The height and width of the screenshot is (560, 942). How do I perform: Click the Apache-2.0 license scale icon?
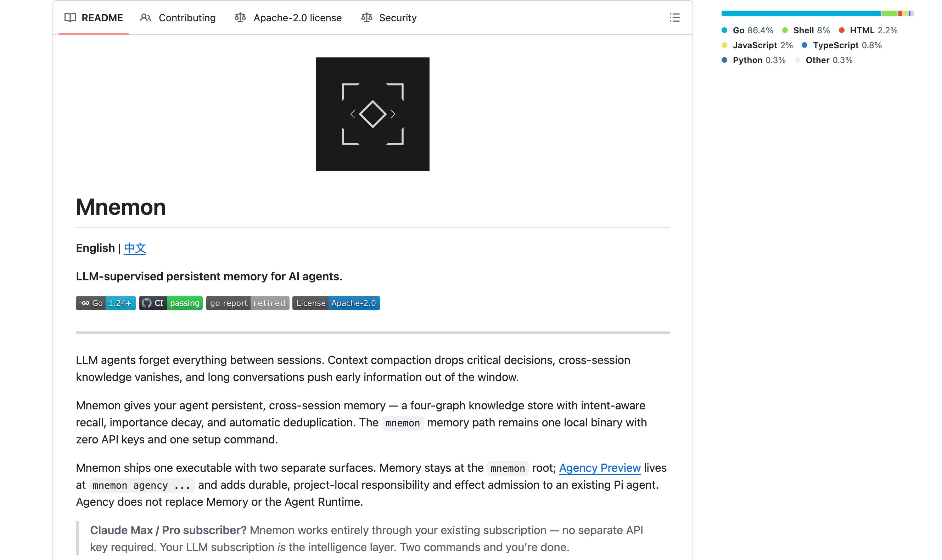(x=240, y=18)
